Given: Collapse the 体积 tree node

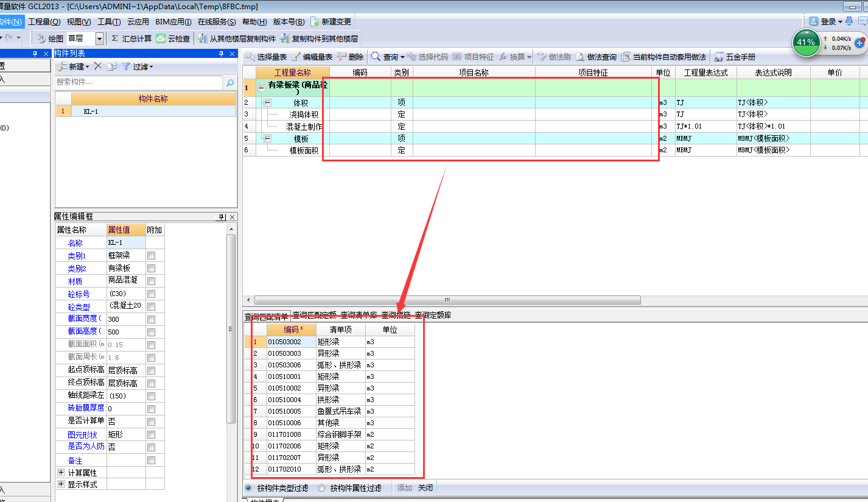Looking at the screenshot, I should pos(267,103).
